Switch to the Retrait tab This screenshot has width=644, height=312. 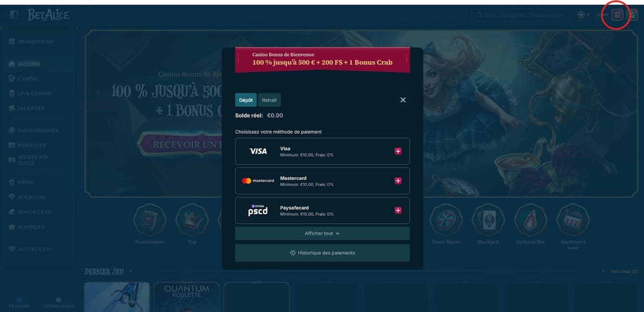pos(269,100)
